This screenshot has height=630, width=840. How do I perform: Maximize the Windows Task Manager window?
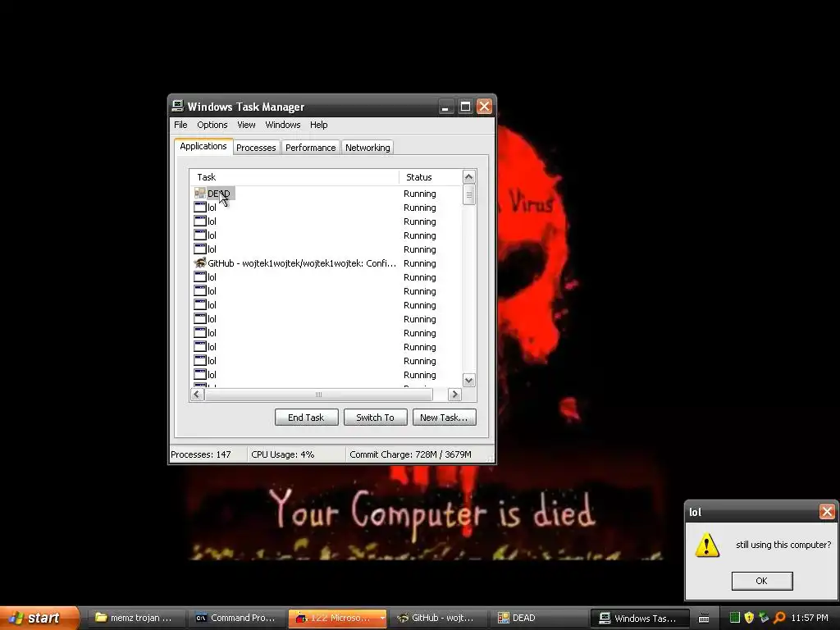[465, 107]
